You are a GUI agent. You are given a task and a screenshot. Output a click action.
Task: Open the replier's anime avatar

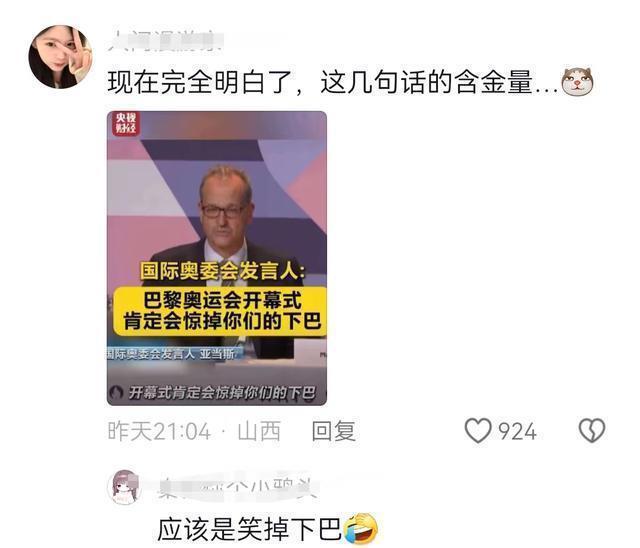pyautogui.click(x=125, y=487)
